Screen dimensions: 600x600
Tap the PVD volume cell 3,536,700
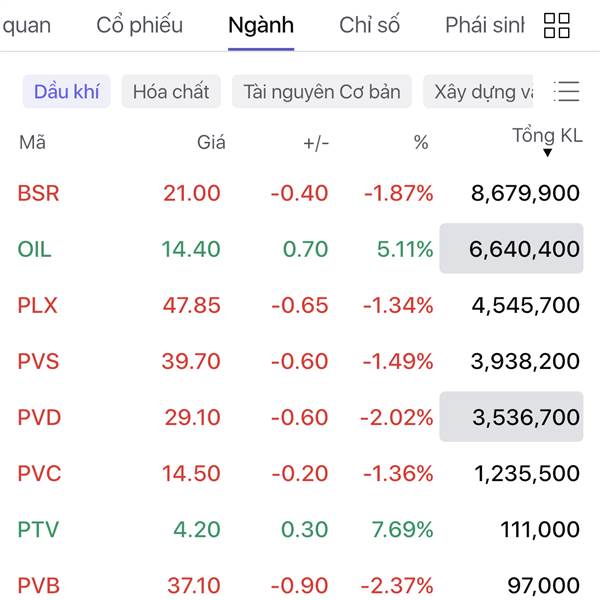tap(511, 417)
